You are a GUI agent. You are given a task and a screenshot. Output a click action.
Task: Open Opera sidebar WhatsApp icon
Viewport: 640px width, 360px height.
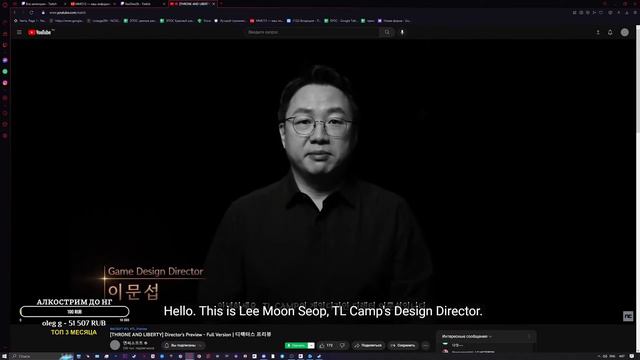5,71
